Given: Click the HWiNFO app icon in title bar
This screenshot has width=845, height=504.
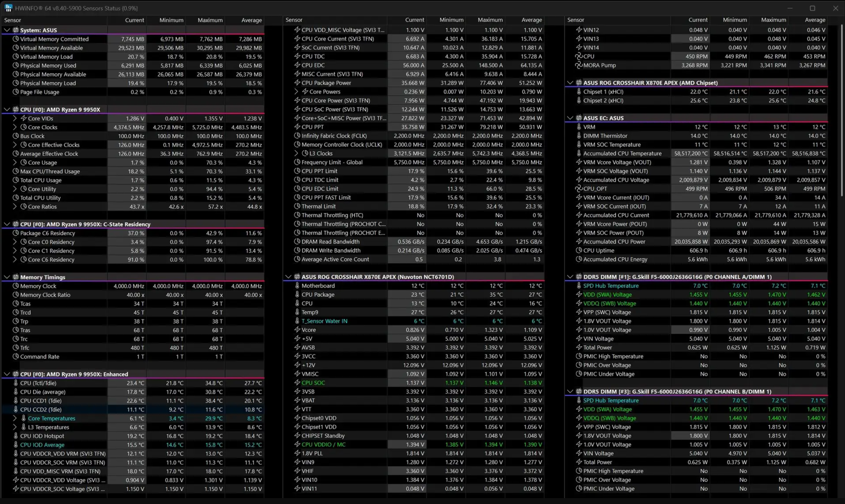Looking at the screenshot, I should [x=9, y=8].
